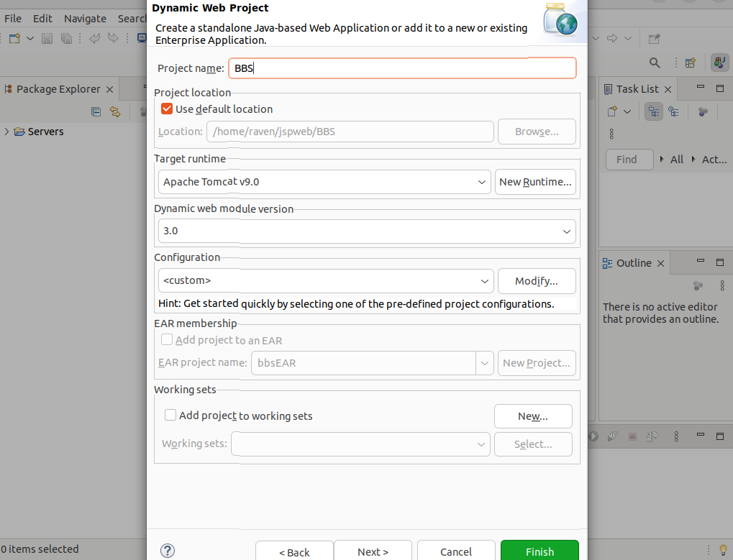733x560 pixels.
Task: Open the Outline view menu dots
Action: pos(722,285)
